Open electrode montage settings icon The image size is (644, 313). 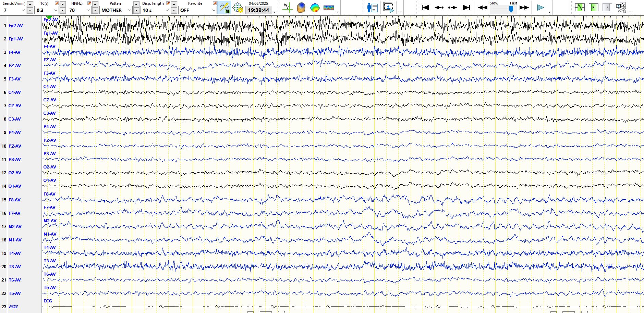(238, 8)
